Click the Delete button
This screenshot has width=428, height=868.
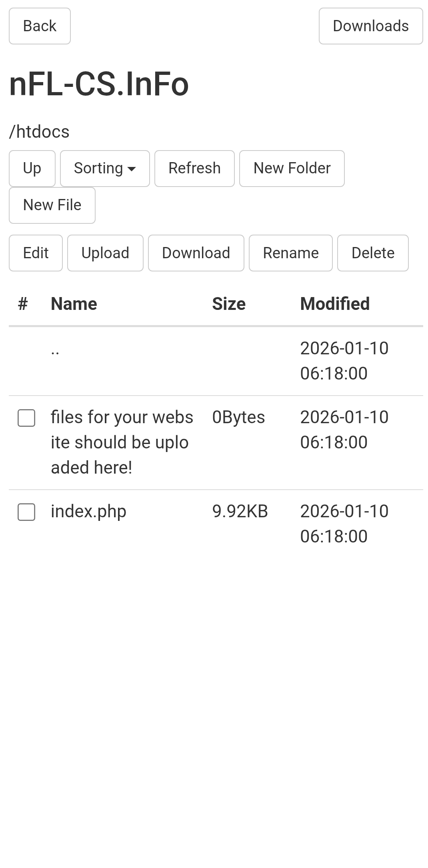373,253
